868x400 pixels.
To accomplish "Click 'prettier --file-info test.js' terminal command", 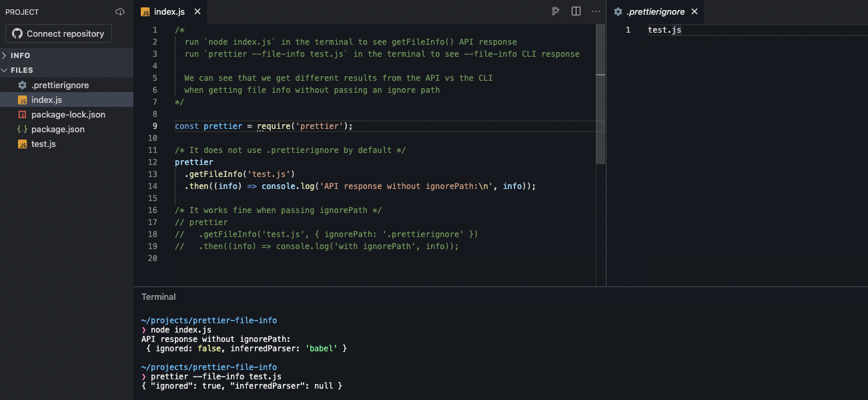I will (216, 377).
